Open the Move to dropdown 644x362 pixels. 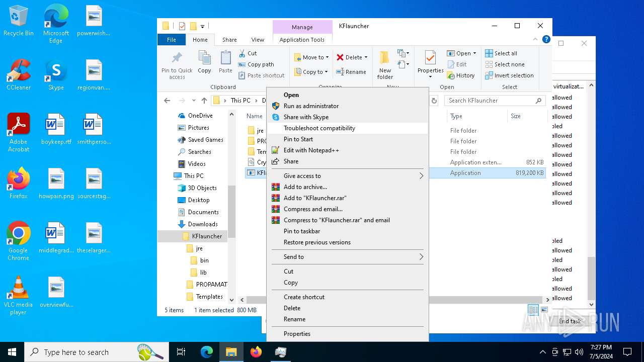[311, 57]
